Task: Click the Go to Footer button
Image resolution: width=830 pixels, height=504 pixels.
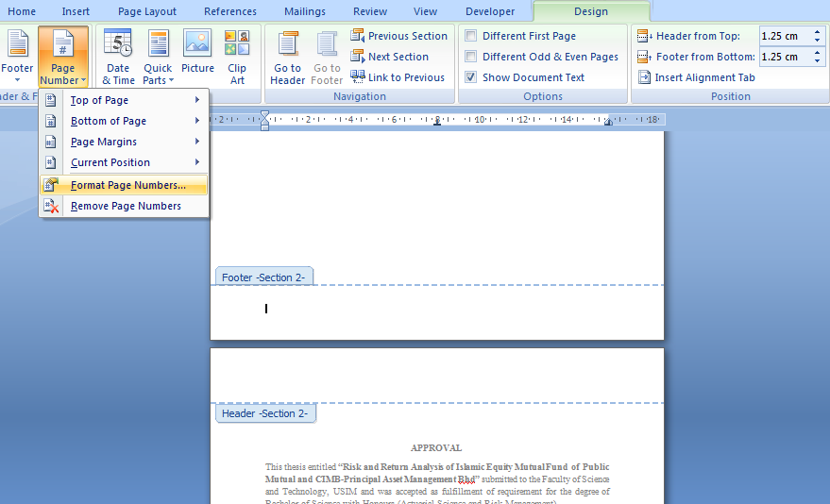Action: (327, 57)
